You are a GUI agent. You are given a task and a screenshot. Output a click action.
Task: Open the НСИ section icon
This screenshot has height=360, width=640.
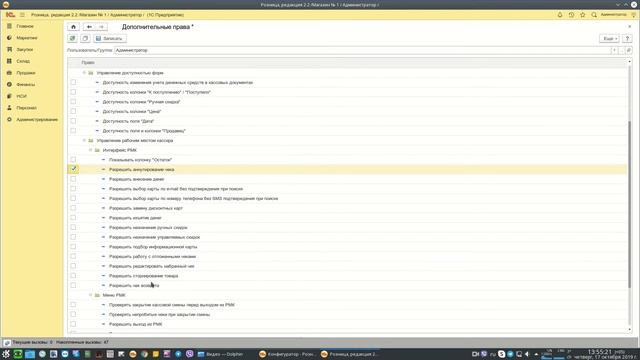click(x=9, y=96)
